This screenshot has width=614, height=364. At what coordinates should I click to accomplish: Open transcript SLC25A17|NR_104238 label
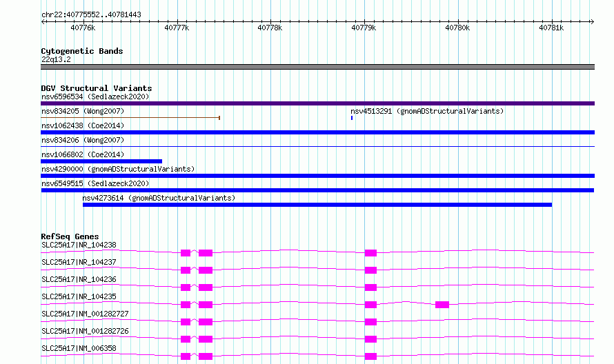(79, 245)
